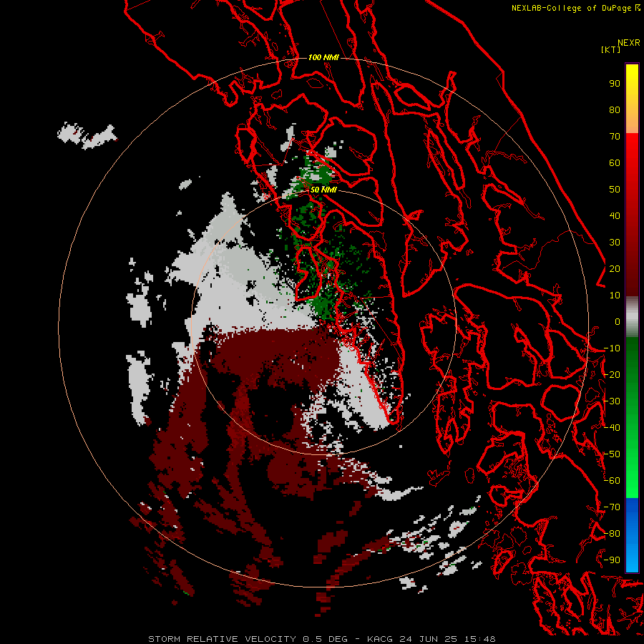
Task: Click the 30 value on the velocity scale
Action: [x=615, y=243]
